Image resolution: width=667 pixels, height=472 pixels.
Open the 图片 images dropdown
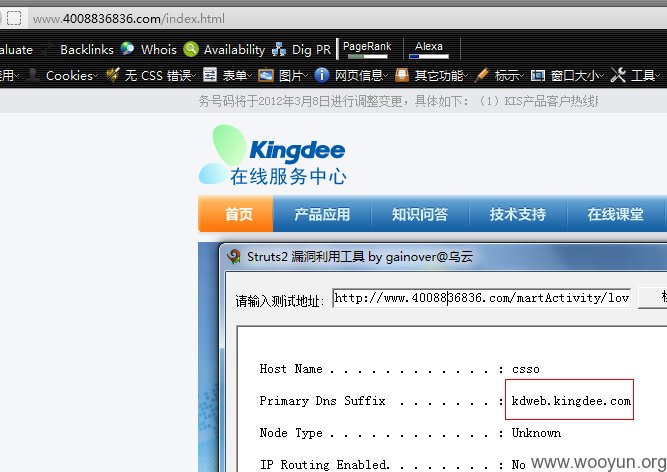point(293,76)
